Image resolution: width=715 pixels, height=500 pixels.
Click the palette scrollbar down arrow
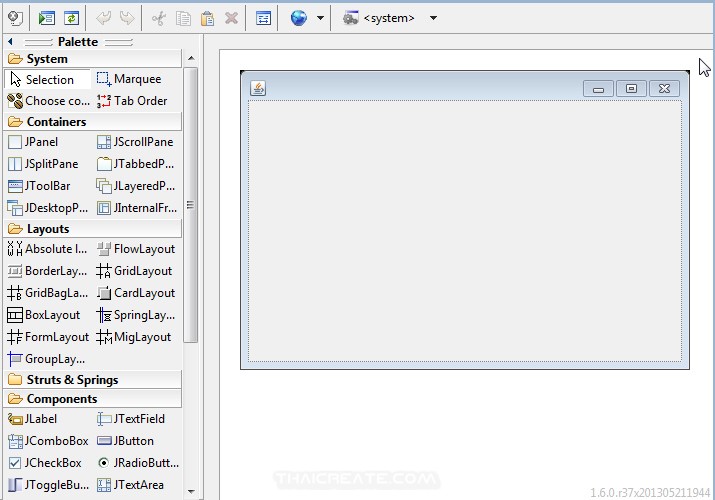[x=191, y=491]
